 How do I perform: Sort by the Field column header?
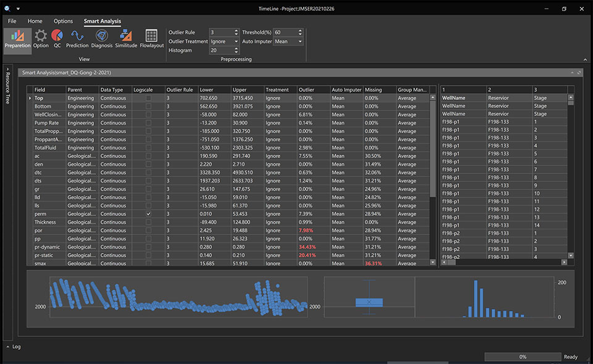[49, 90]
